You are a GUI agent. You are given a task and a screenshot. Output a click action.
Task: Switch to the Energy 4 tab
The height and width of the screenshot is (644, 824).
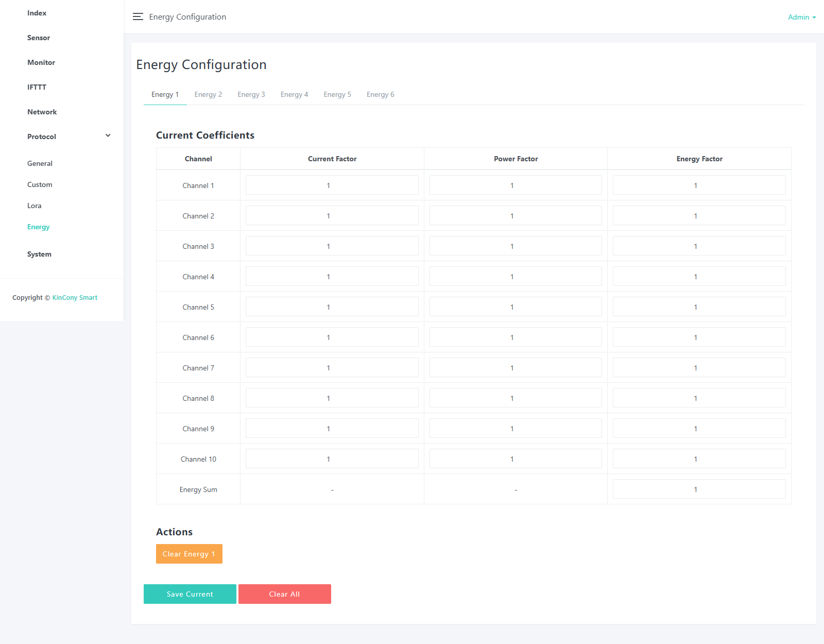[294, 94]
